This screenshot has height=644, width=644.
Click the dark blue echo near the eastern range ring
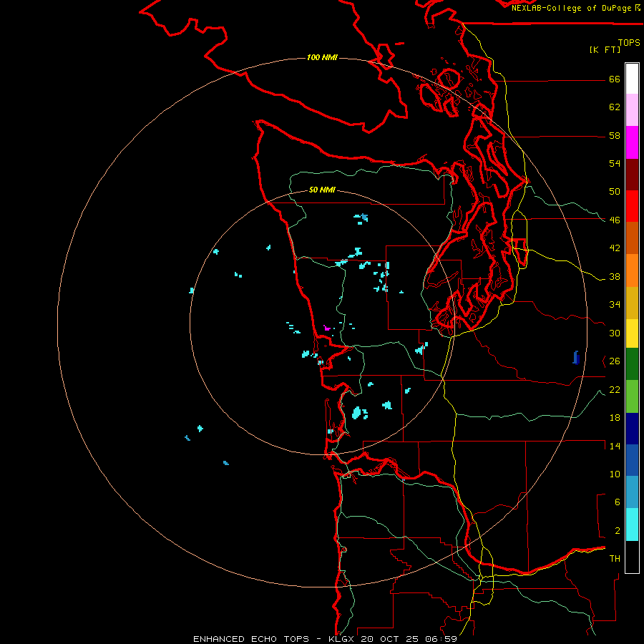click(x=576, y=357)
